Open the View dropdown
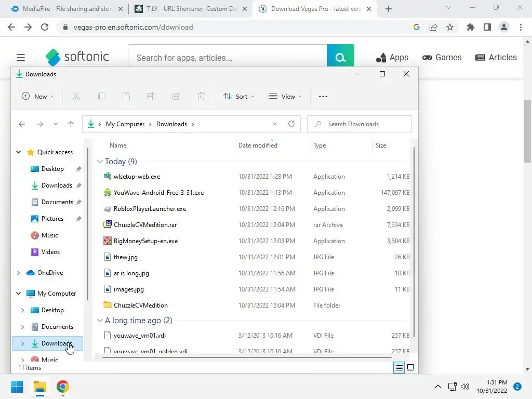532x399 pixels. 285,96
